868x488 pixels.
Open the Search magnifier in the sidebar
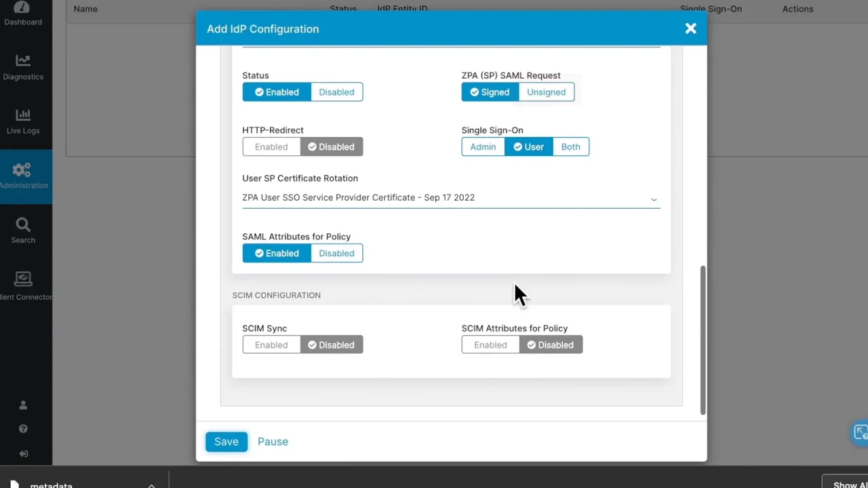[x=23, y=230]
